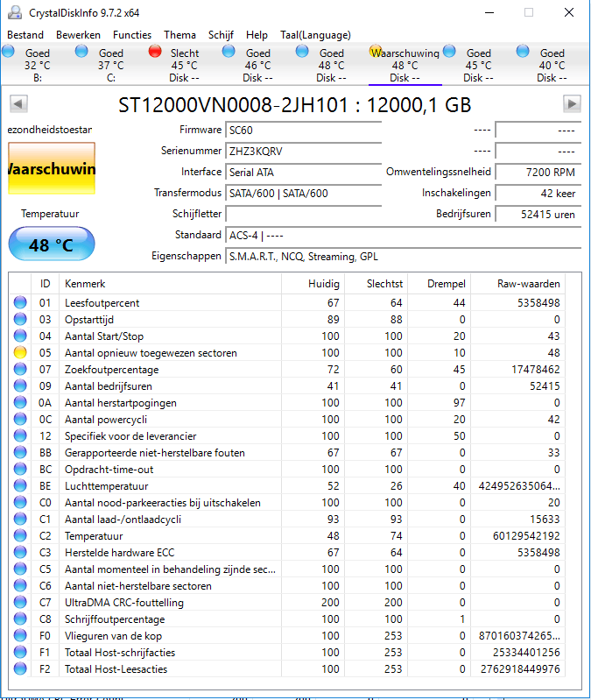This screenshot has width=591, height=700.
Task: Select disk C: tab at 37 °C
Action: pos(110,65)
